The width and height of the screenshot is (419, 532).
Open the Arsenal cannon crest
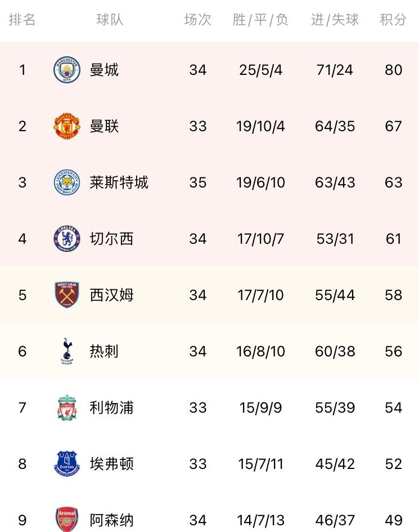67,520
